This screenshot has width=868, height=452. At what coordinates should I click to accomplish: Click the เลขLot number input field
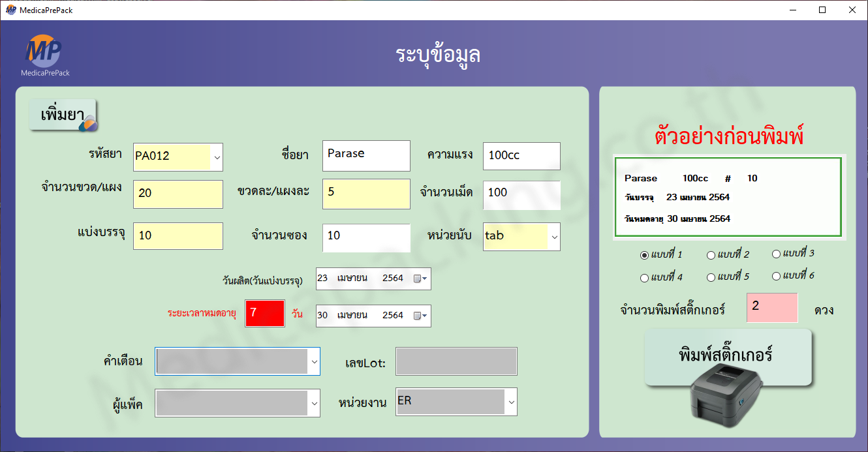pos(456,361)
